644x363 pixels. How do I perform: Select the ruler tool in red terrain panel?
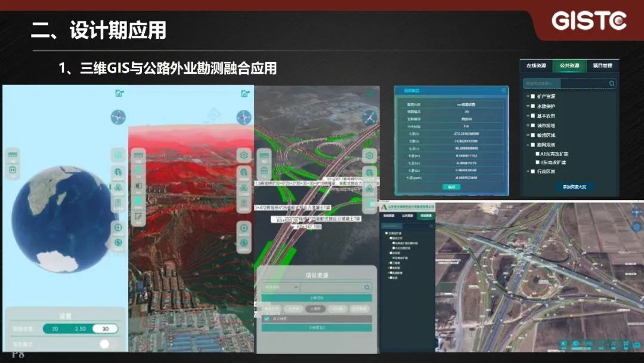pos(138,155)
